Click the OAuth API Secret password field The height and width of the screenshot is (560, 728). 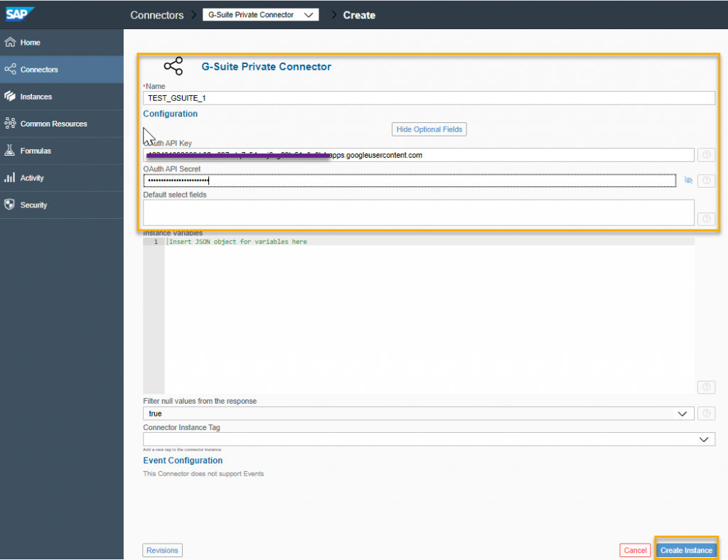click(409, 181)
